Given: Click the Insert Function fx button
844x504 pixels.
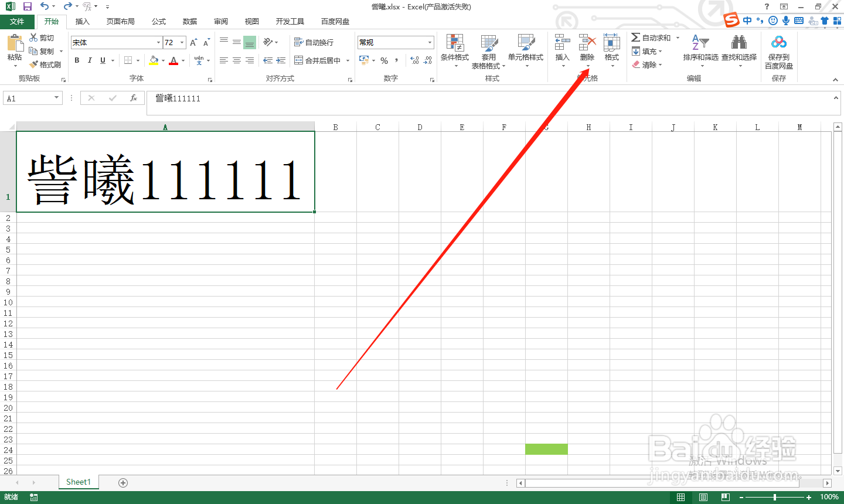Looking at the screenshot, I should [134, 98].
